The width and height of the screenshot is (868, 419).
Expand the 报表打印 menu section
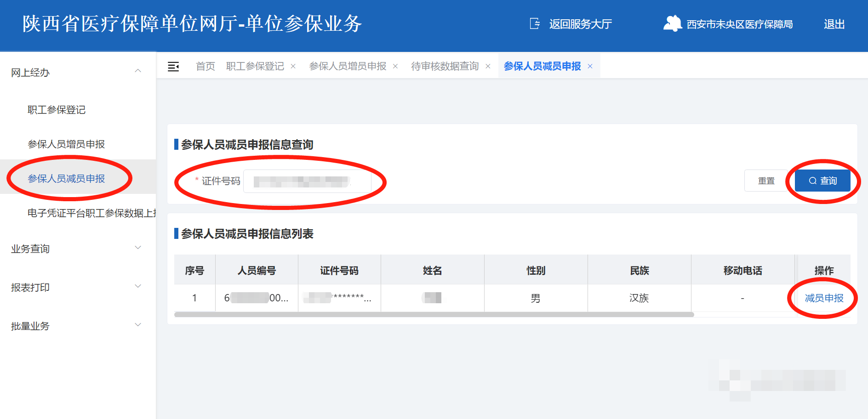tap(137, 287)
